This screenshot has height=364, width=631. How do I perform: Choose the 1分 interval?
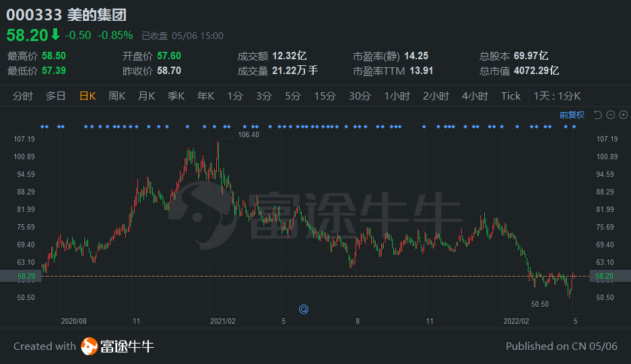coord(235,96)
